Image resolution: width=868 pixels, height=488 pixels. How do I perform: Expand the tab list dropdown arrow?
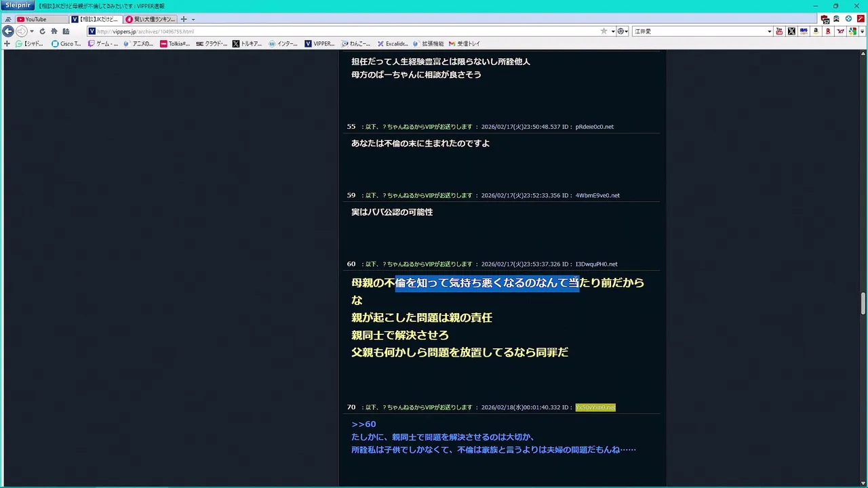pos(193,20)
